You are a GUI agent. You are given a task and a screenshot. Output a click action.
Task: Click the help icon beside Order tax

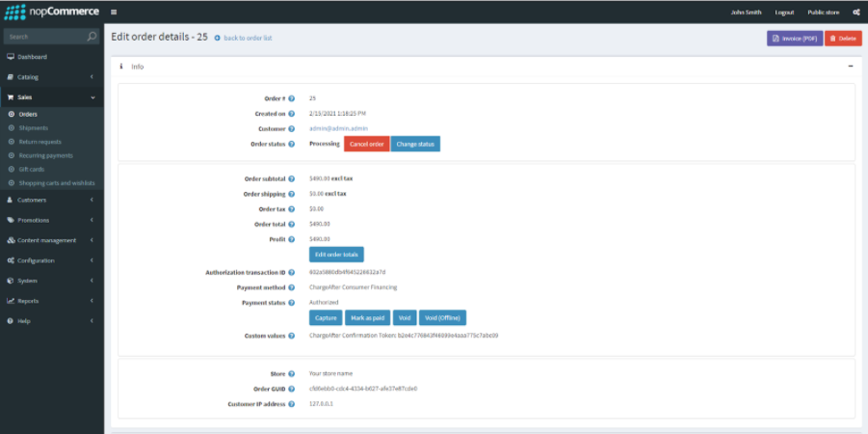291,209
